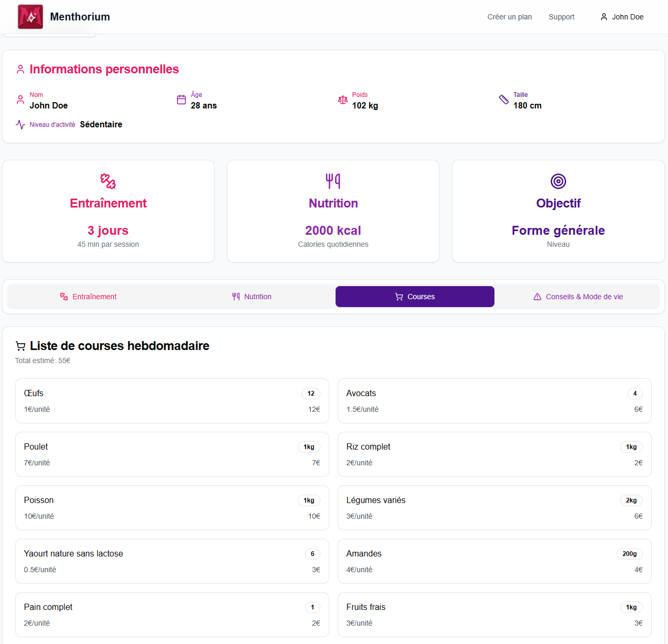The image size is (668, 644).
Task: Click the quantity badge 4 for Avocats
Action: coord(635,394)
